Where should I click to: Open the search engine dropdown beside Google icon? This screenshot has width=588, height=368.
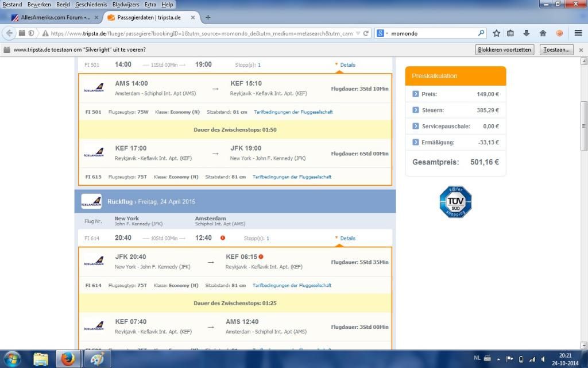click(x=386, y=33)
